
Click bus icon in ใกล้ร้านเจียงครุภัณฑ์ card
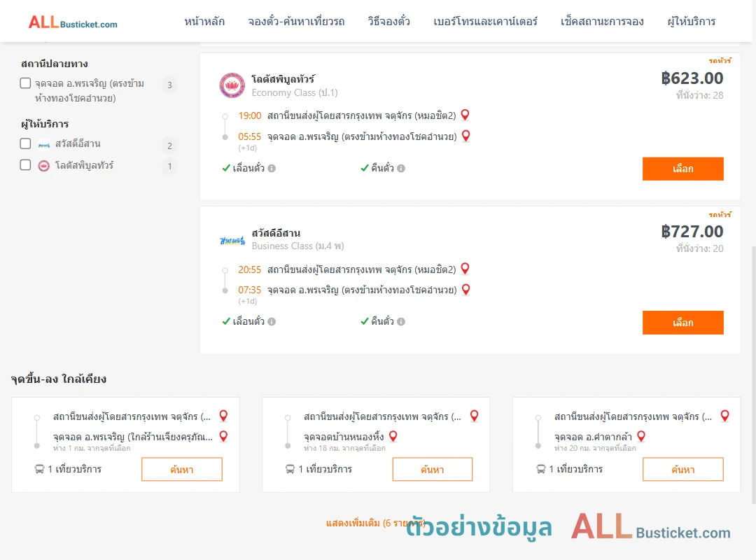tap(39, 469)
